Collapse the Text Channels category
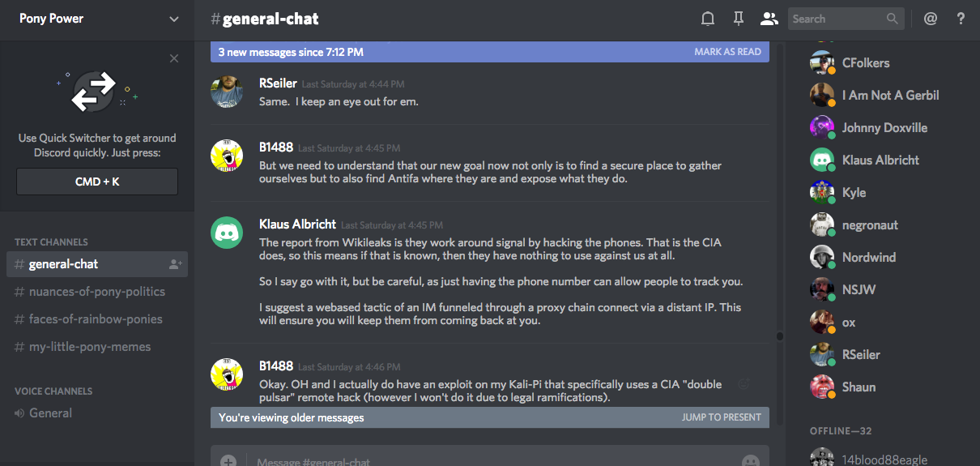 point(51,242)
